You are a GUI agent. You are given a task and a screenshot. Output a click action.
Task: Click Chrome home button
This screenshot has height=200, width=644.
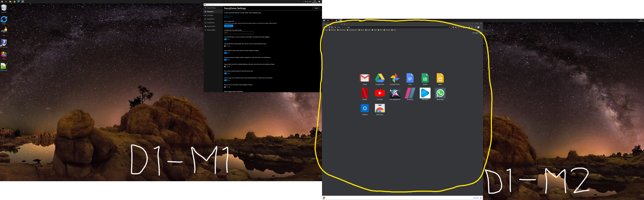coord(332,27)
